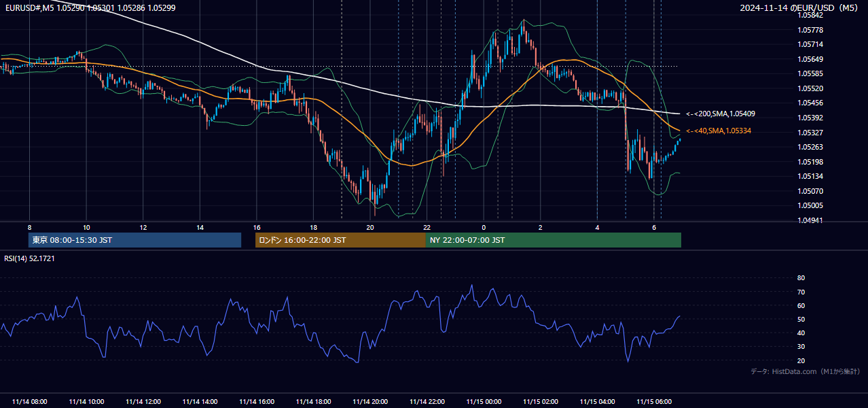The image size is (868, 408).
Task: Click the 11/14 16:00 time axis label
Action: pos(257,402)
